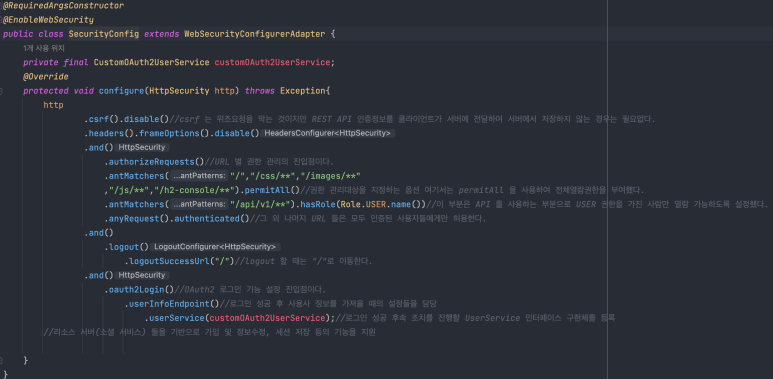
Task: Click the HeadersConfigurer<HttpSecurity> inlay hint
Action: [x=328, y=134]
